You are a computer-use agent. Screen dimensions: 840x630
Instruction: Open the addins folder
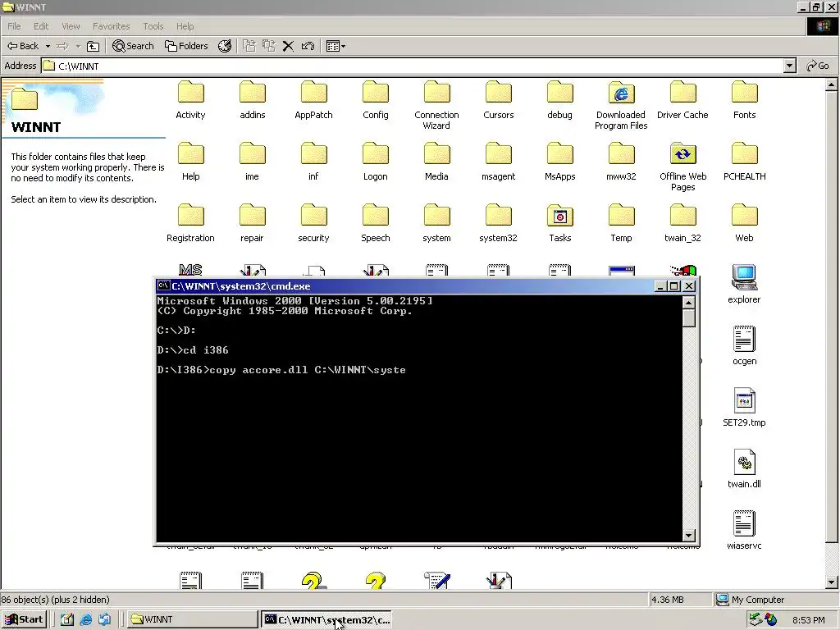pyautogui.click(x=253, y=101)
